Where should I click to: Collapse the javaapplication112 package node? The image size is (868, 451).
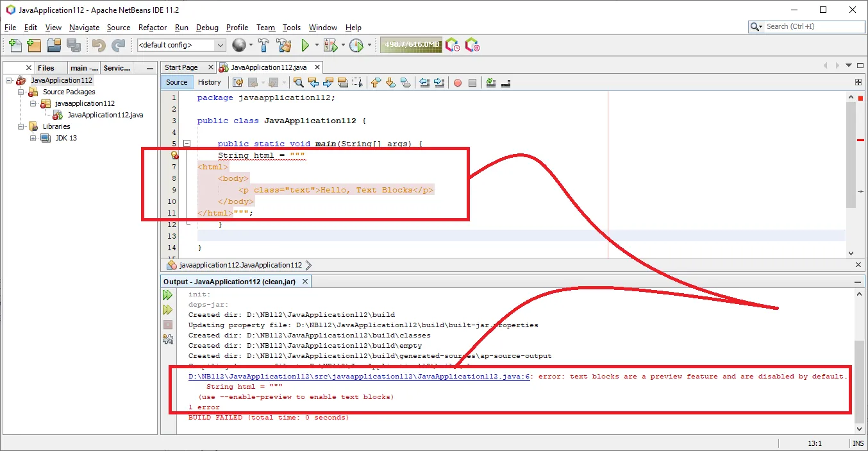[33, 103]
